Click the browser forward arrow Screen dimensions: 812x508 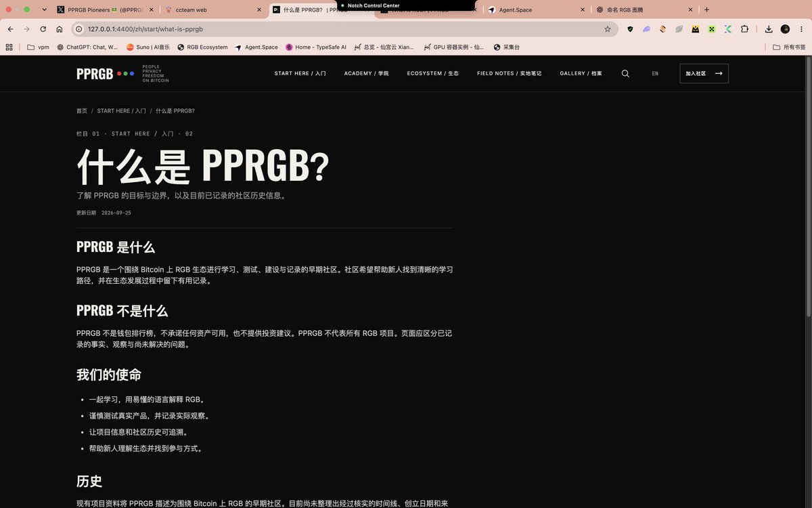point(26,29)
